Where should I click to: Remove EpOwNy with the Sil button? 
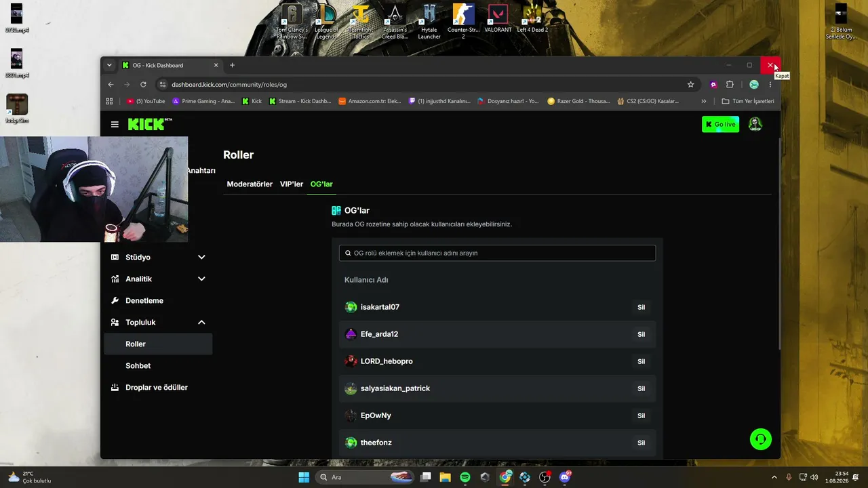tap(641, 415)
